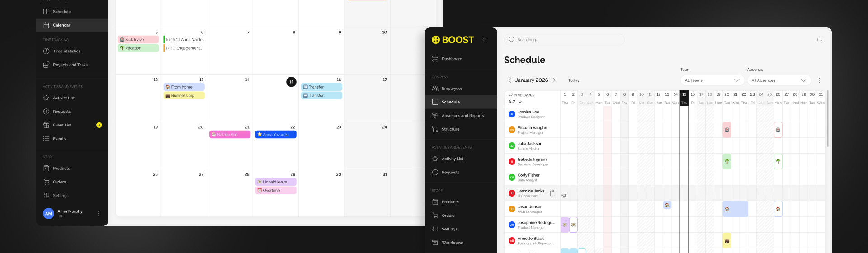868x253 pixels.
Task: Collapse the BOOST sidebar with double chevron
Action: (x=485, y=40)
